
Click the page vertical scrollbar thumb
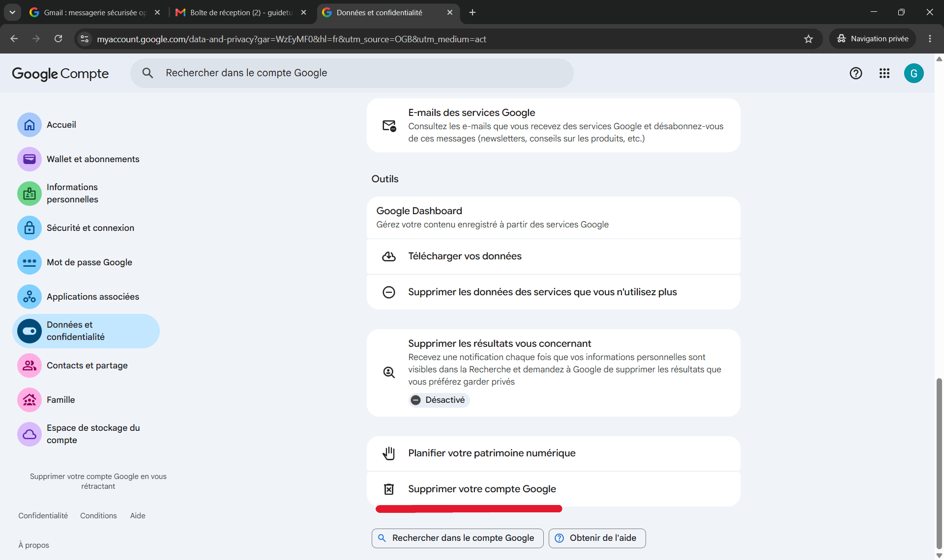(939, 464)
